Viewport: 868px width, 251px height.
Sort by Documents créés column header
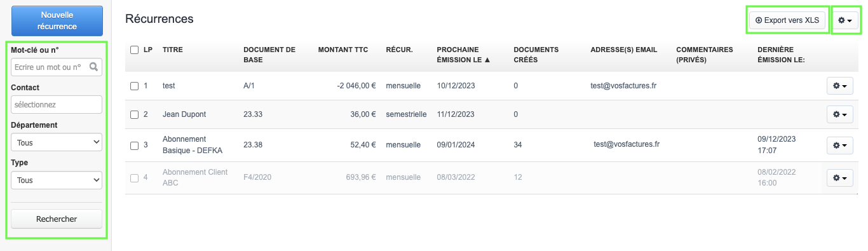click(536, 55)
